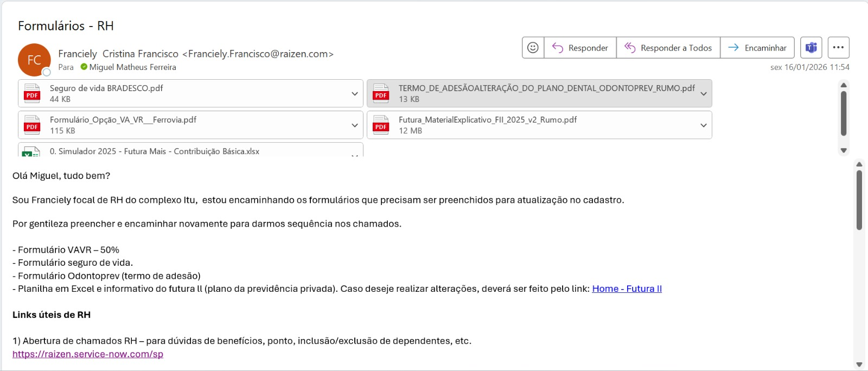
Task: Click down arrow of attachments scrollbar
Action: [x=844, y=150]
